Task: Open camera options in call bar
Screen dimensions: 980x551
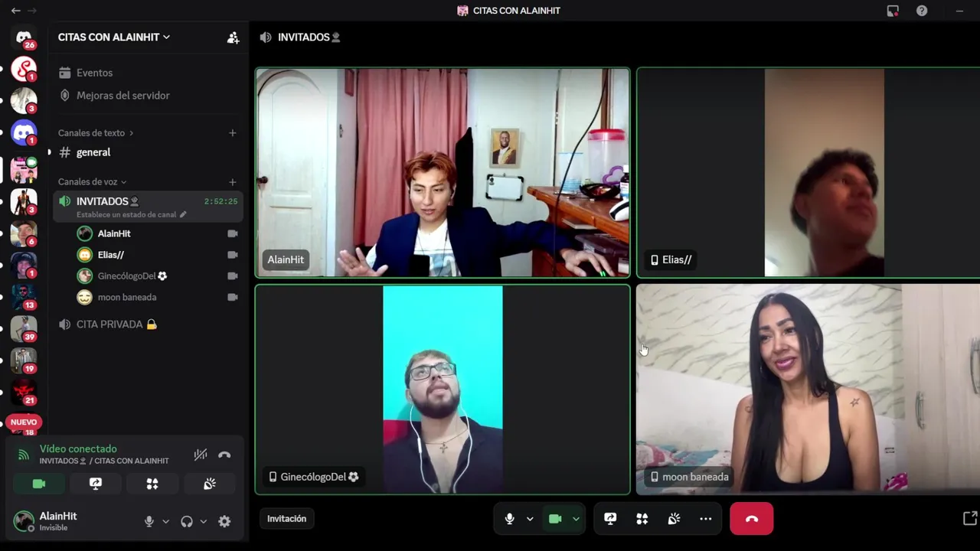Action: click(576, 519)
